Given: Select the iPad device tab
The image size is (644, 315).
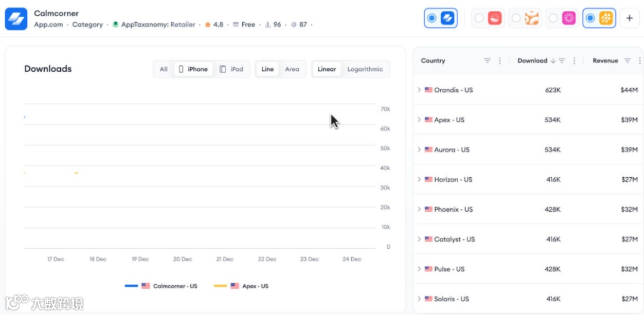Looking at the screenshot, I should [x=231, y=69].
